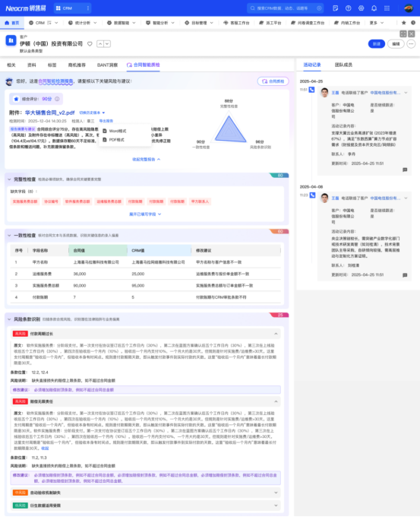Click the CRM search input field
This screenshot has width=420, height=517.
coord(286,8)
